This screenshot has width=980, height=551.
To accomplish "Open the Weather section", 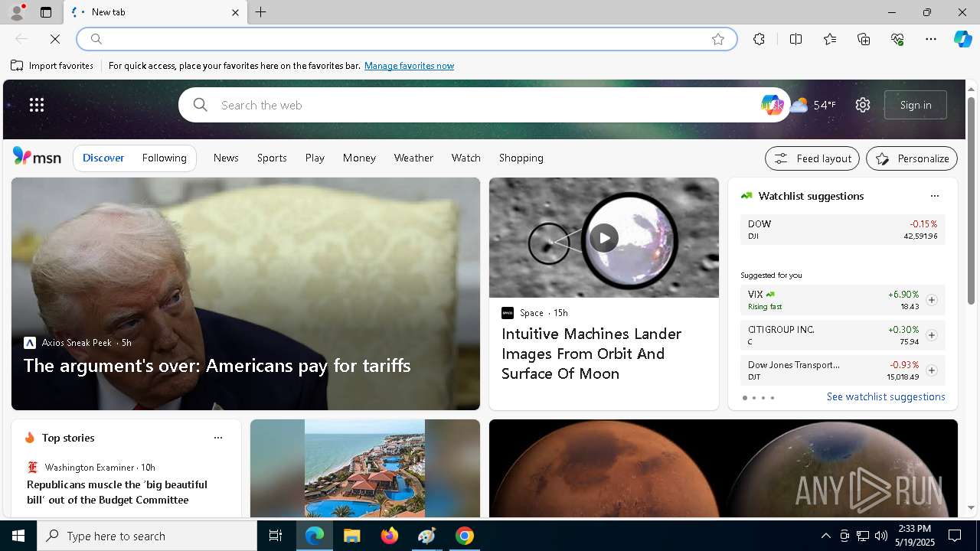I will 413,158.
